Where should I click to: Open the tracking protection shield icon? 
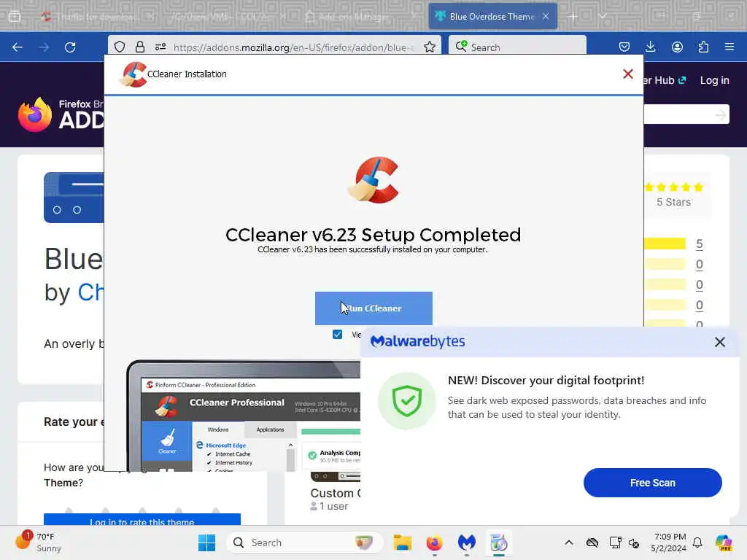(120, 47)
